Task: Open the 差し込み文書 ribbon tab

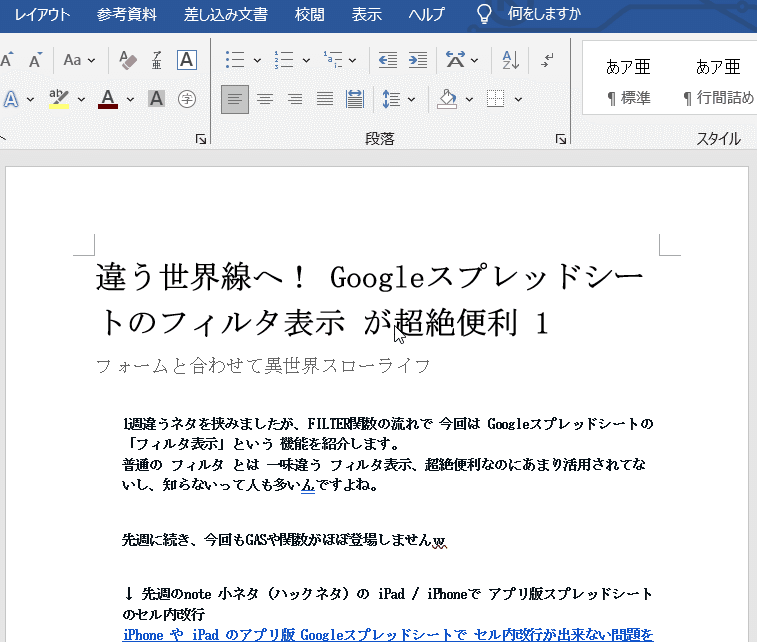Action: click(x=225, y=14)
